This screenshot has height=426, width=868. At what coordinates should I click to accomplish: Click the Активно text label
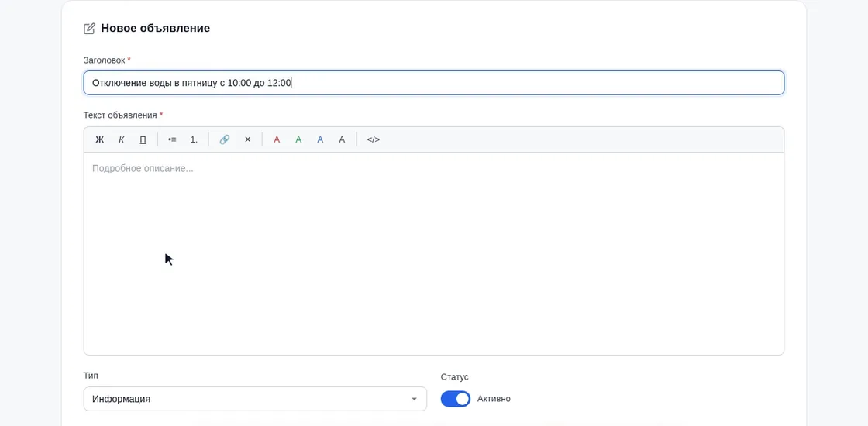pos(494,399)
